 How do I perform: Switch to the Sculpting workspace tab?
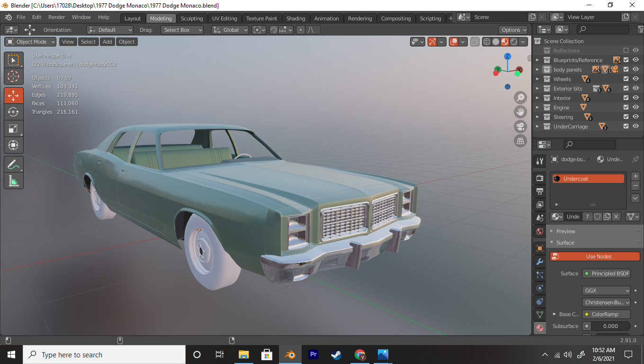pyautogui.click(x=191, y=18)
